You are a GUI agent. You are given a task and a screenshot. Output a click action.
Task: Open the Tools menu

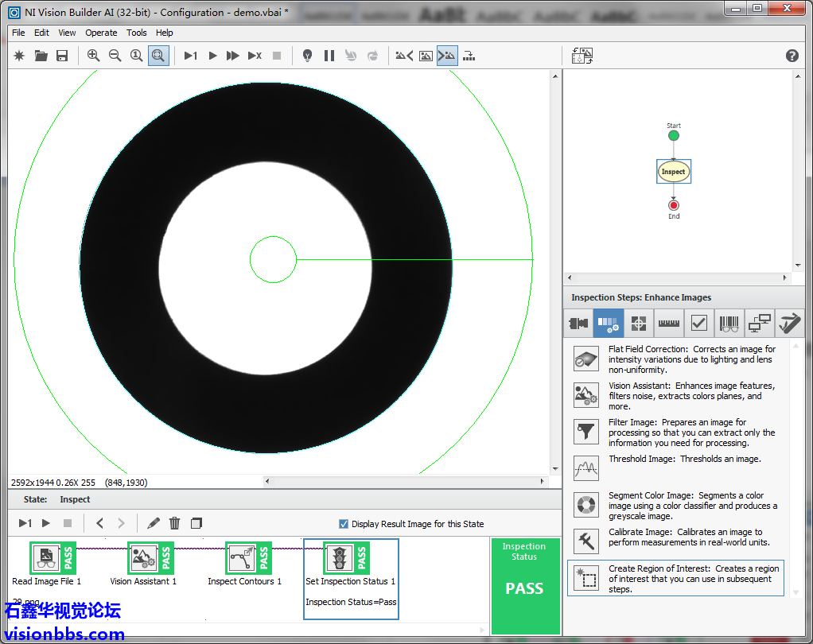(x=137, y=33)
